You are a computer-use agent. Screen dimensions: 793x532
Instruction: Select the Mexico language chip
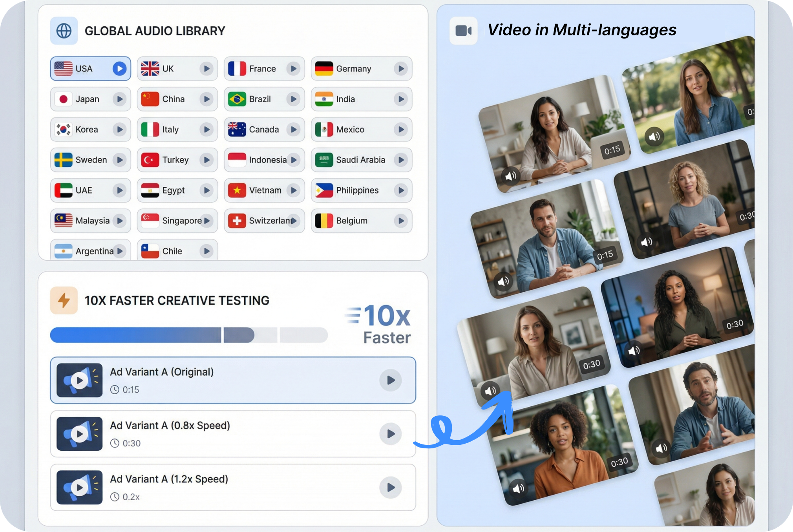362,129
